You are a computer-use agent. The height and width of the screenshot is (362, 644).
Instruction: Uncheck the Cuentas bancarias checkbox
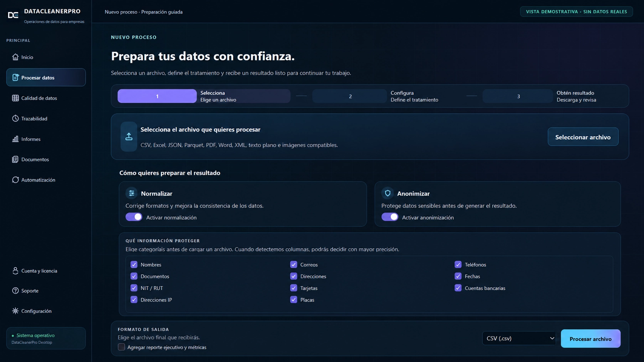[x=458, y=288]
